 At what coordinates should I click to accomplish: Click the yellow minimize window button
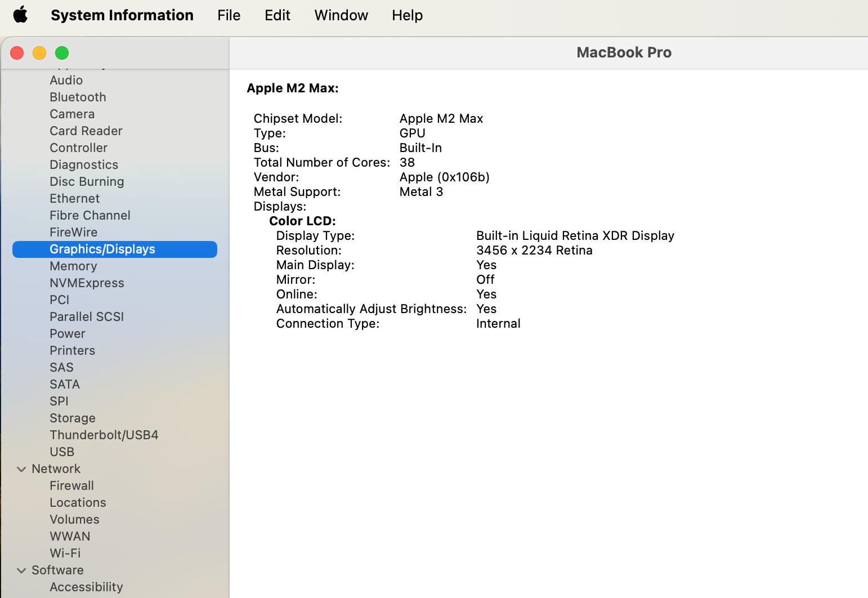pyautogui.click(x=39, y=53)
